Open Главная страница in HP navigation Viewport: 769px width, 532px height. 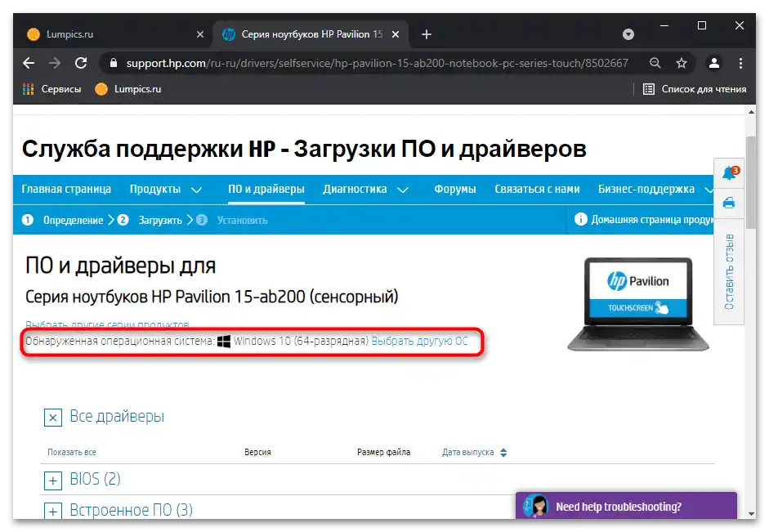click(66, 190)
